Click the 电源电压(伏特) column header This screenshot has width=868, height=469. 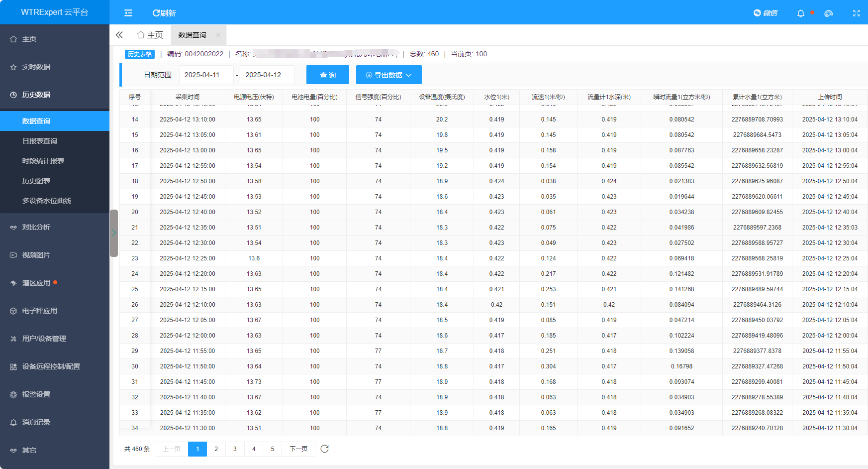(x=254, y=97)
